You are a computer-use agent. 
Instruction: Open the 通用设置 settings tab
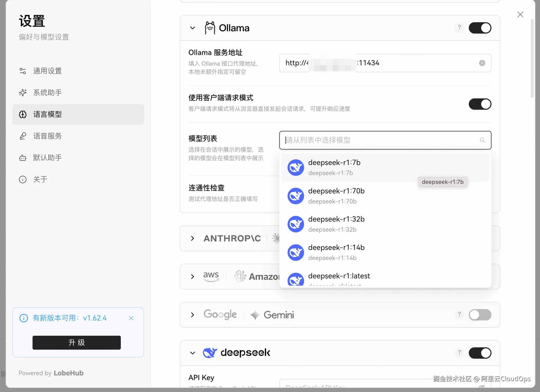click(x=47, y=71)
